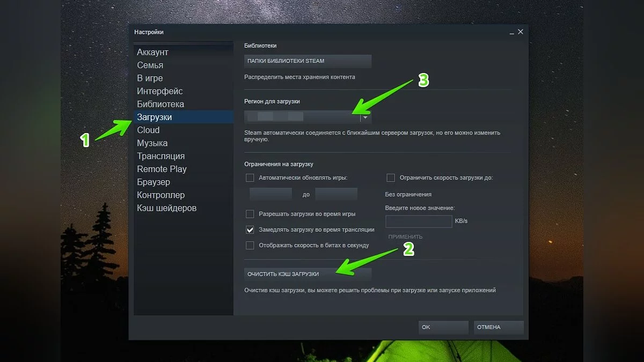
Task: Uncheck Замедлять загрузку во время трансляции
Action: pos(250,230)
